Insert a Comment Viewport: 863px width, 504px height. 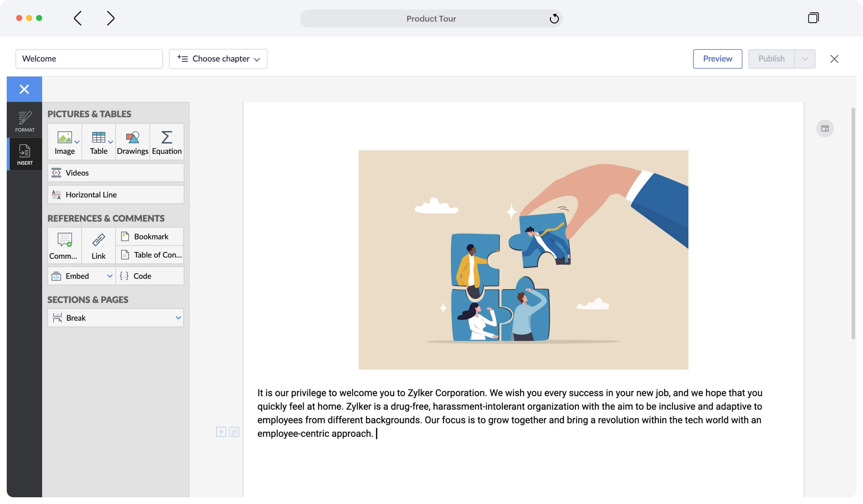click(x=64, y=245)
